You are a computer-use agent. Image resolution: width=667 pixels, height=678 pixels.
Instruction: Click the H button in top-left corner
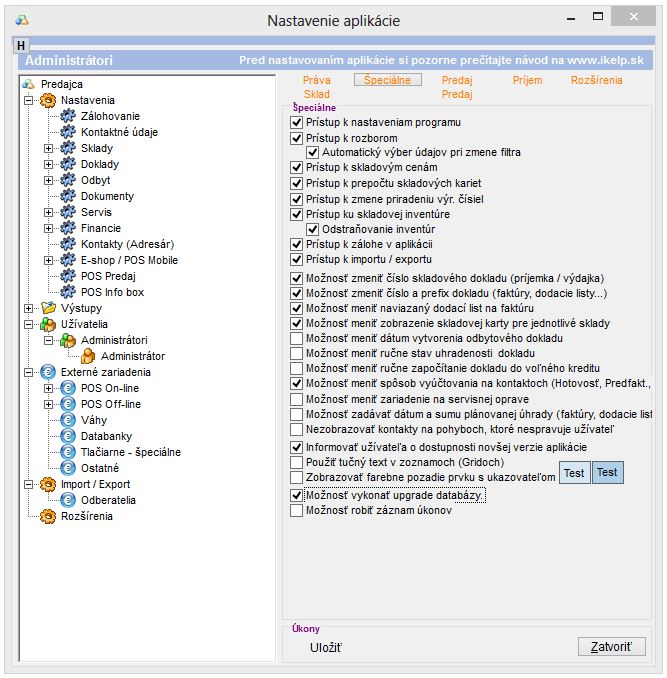tap(21, 46)
